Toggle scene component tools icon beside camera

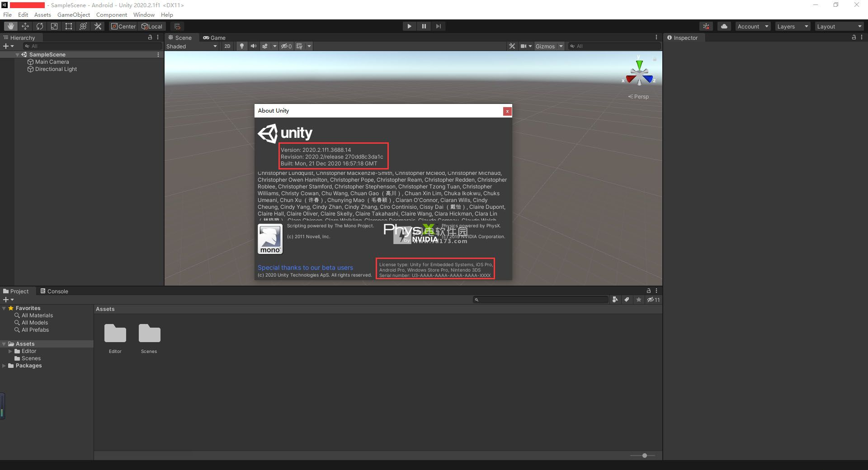tap(512, 46)
